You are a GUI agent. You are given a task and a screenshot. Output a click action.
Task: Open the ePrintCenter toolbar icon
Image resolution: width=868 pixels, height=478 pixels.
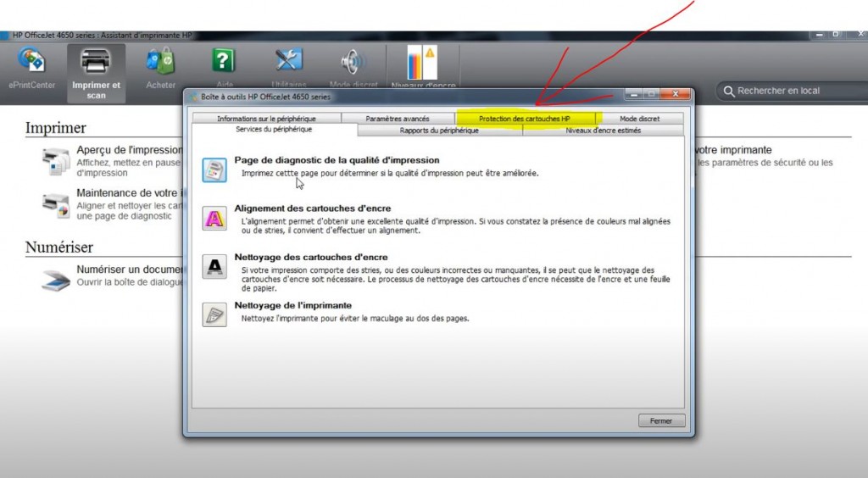(x=31, y=60)
